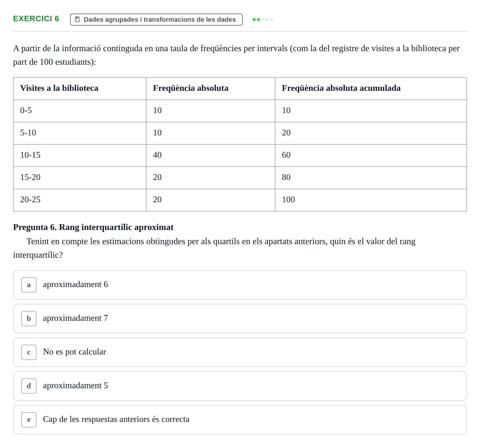Select letter box 'e' for the fifth answer
480x448 pixels.
(x=29, y=420)
